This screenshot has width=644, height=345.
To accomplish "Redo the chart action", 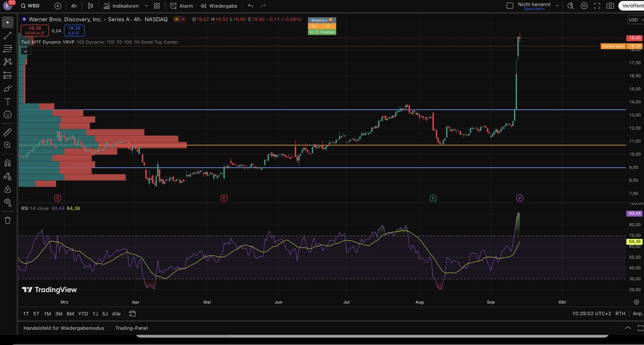I will [263, 6].
